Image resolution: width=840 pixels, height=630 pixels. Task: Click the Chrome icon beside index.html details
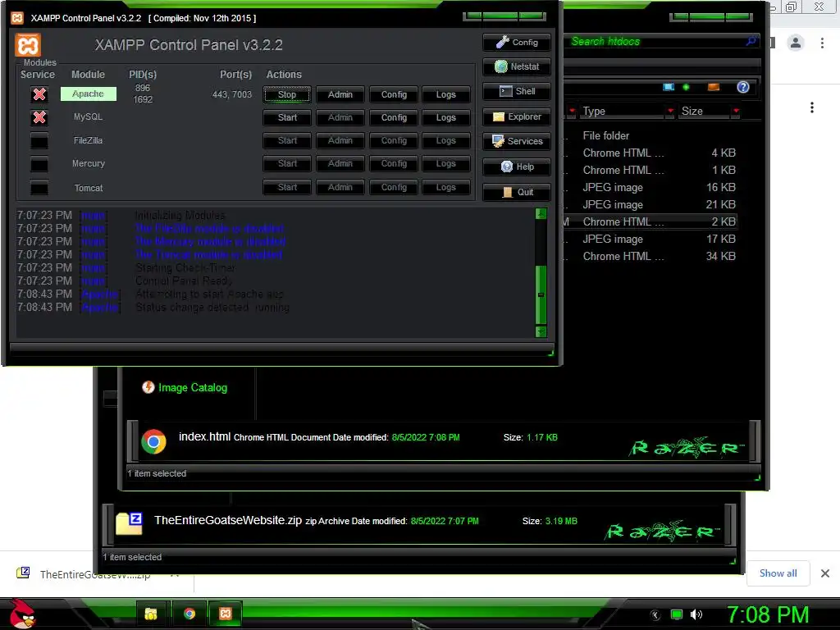[x=153, y=441]
